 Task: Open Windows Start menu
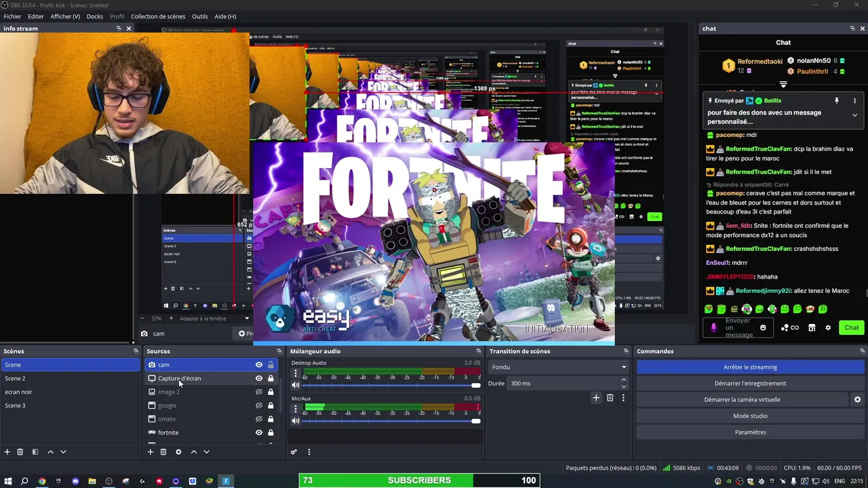tap(7, 481)
